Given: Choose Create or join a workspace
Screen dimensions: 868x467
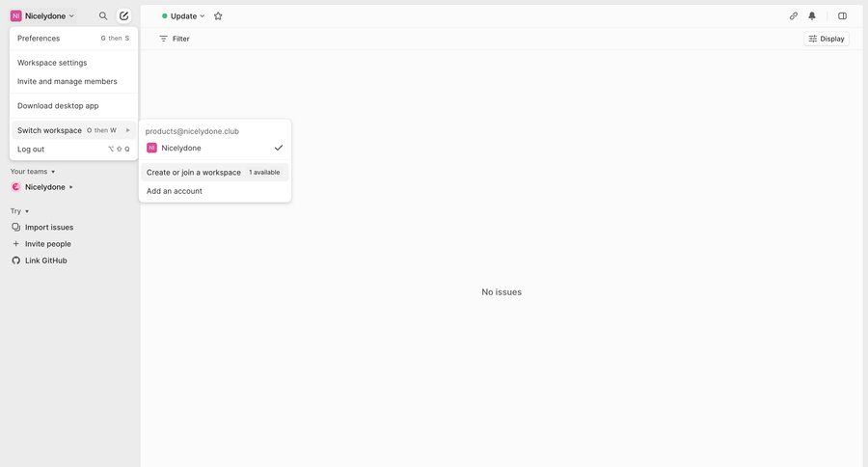Looking at the screenshot, I should 215,173.
